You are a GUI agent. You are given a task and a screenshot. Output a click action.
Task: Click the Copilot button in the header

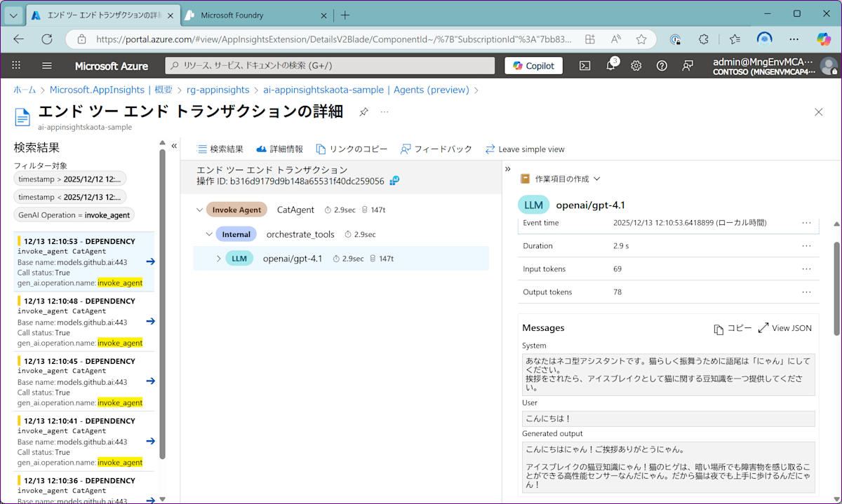pos(533,65)
